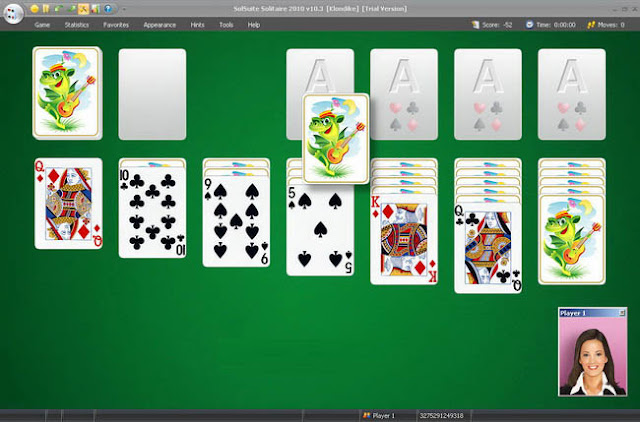Click the "Moves: 0" text
640x422 pixels.
tap(611, 25)
